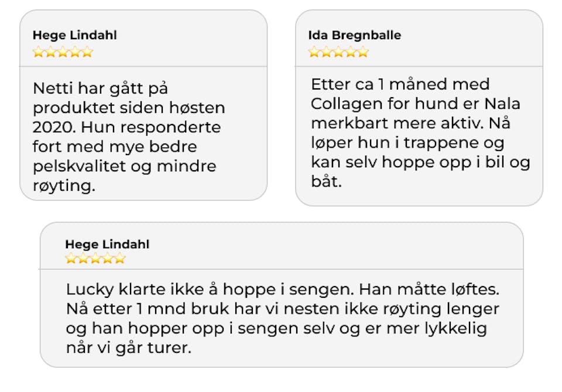The width and height of the screenshot is (562, 392).
Task: Select the fifth star under Ida Bregnballe
Action: pos(363,52)
